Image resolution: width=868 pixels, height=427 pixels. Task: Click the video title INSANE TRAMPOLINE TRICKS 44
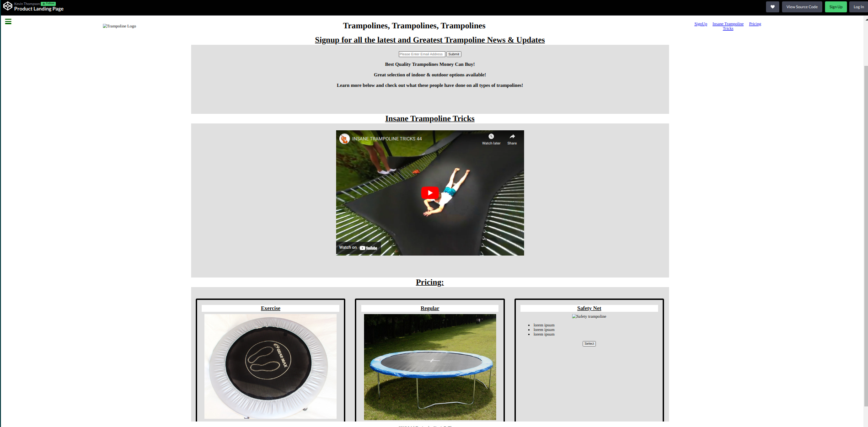pos(387,139)
